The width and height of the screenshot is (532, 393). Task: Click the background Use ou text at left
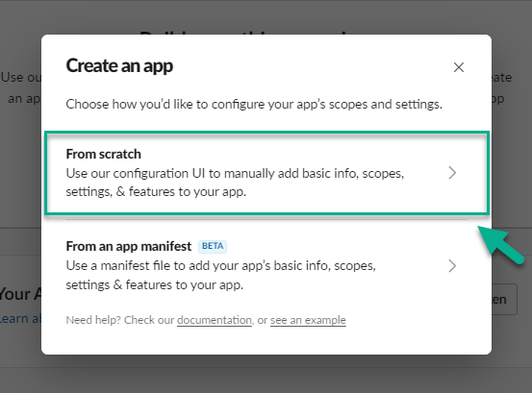pos(20,77)
